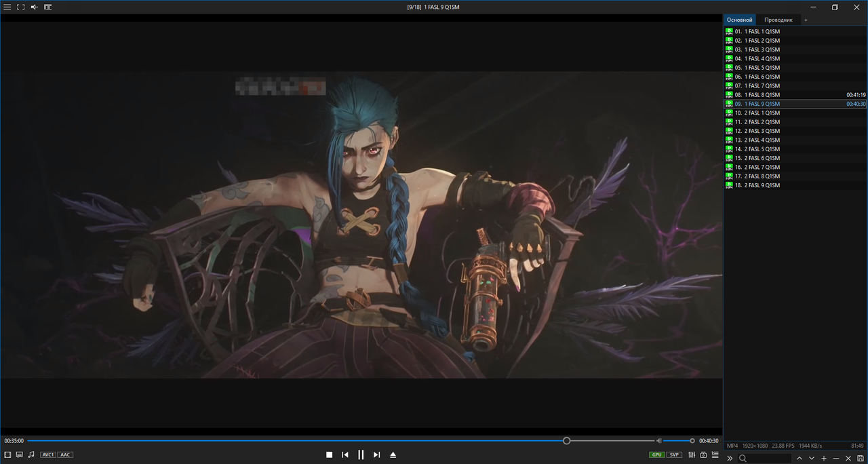The width and height of the screenshot is (868, 464).
Task: Select playlist item 17. 2 FASL 8 Q1SM
Action: [x=795, y=176]
